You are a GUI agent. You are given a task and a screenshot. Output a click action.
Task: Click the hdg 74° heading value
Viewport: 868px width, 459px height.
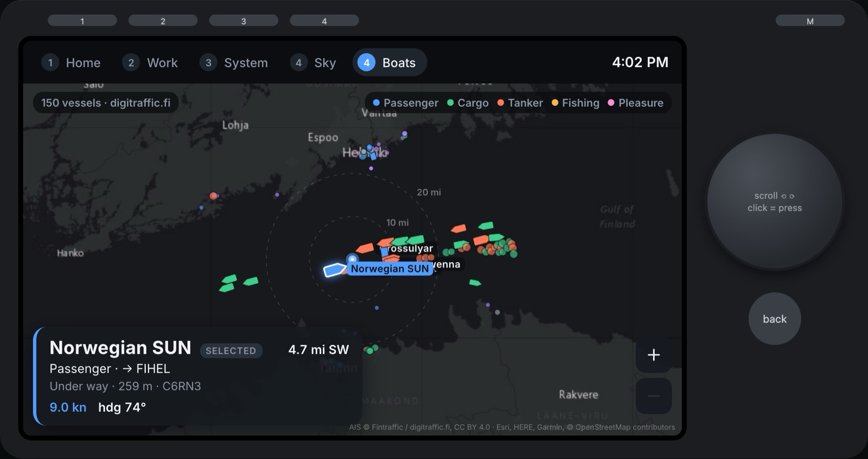tap(122, 408)
